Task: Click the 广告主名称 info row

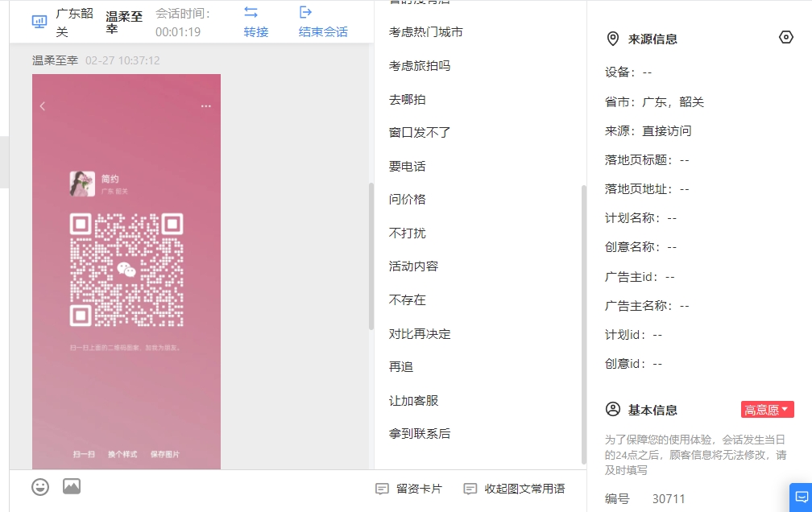Action: (x=647, y=306)
